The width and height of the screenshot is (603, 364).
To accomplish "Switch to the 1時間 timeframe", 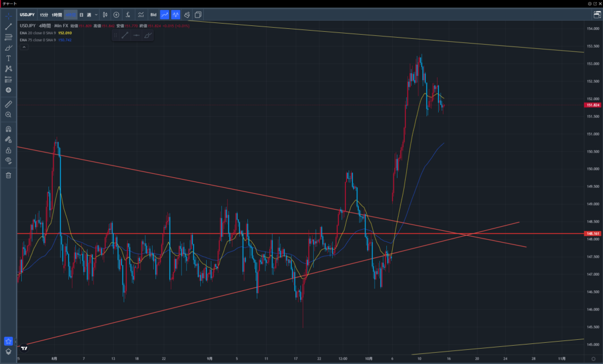I will (57, 14).
